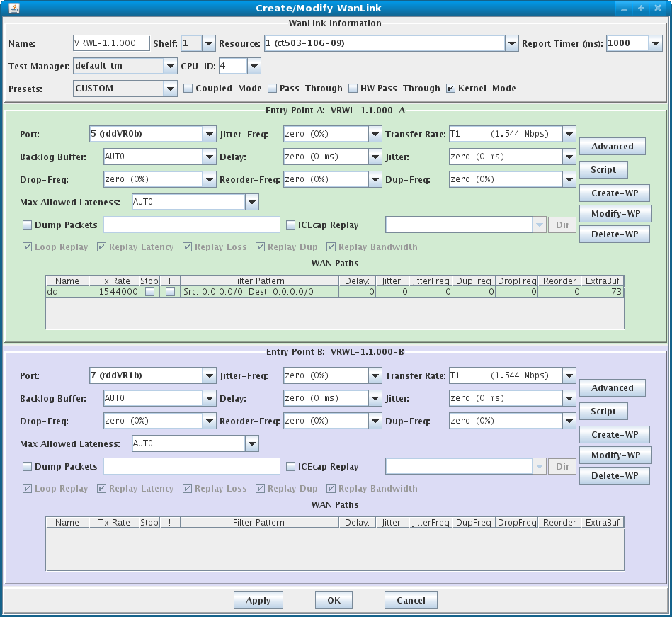Expand the Resource dropdown list

pos(511,43)
